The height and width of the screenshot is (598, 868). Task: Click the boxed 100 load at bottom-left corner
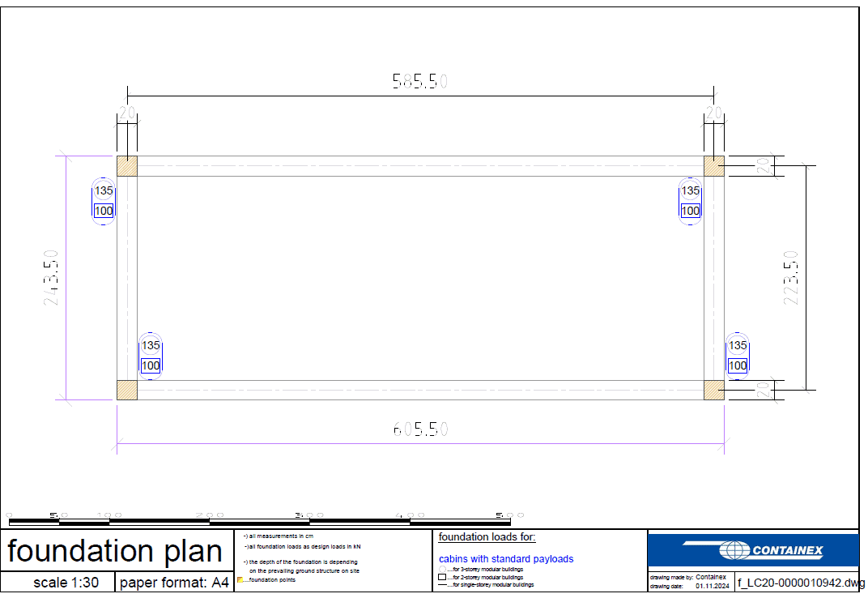[x=151, y=365]
